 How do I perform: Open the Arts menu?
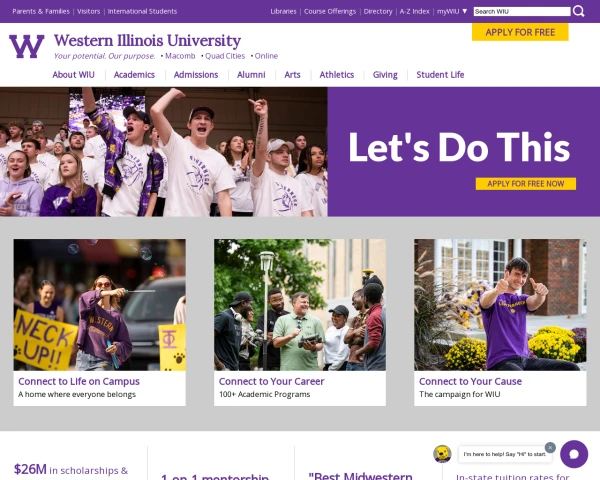click(x=292, y=75)
